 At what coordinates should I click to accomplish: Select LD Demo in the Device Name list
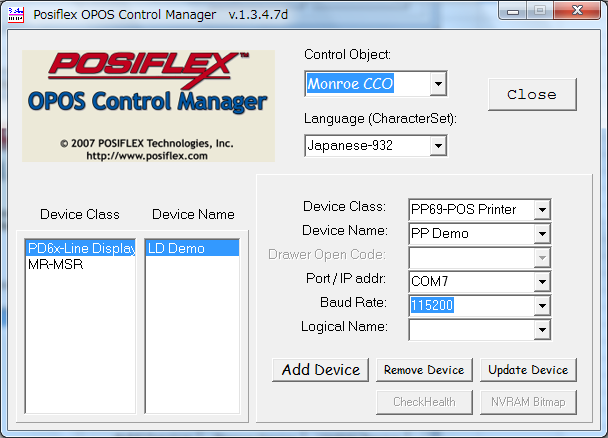(x=192, y=248)
